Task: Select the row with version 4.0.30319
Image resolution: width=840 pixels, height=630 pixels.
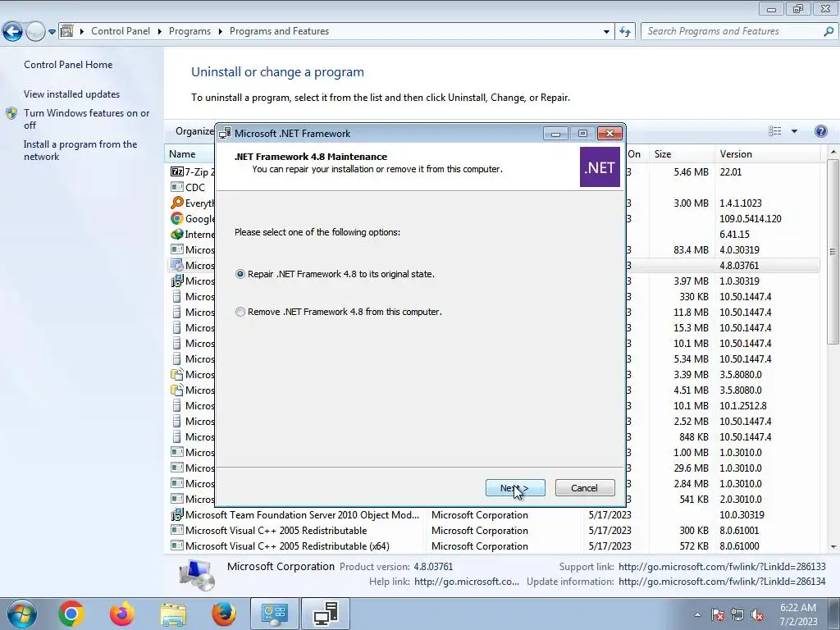Action: point(494,249)
